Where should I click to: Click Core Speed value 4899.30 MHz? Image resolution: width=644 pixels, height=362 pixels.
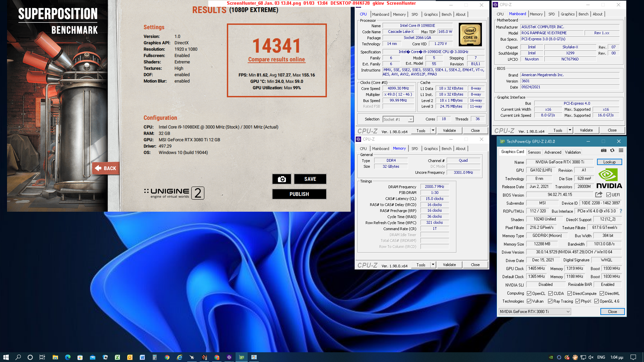(398, 88)
